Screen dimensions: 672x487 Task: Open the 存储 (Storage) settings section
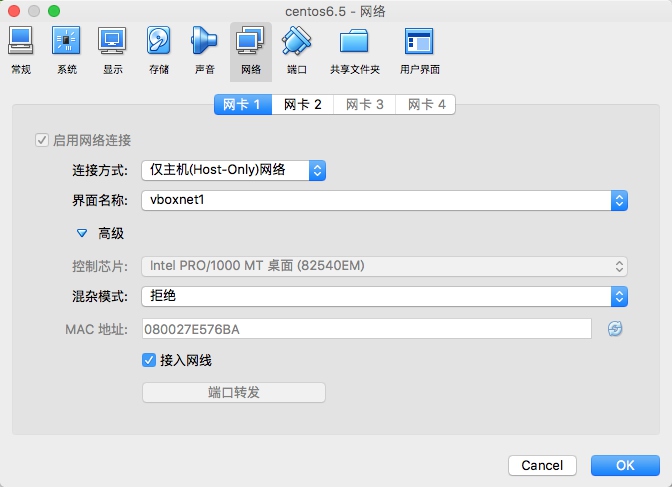click(159, 51)
